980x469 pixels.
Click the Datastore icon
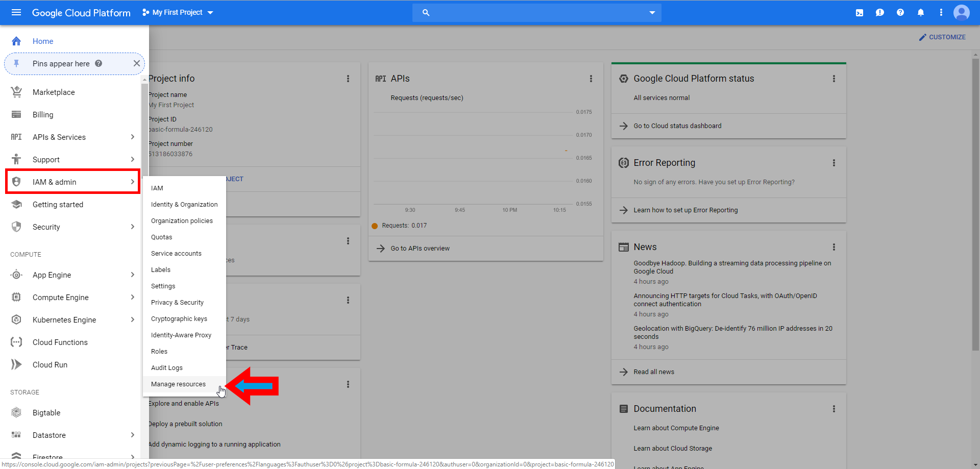(16, 435)
